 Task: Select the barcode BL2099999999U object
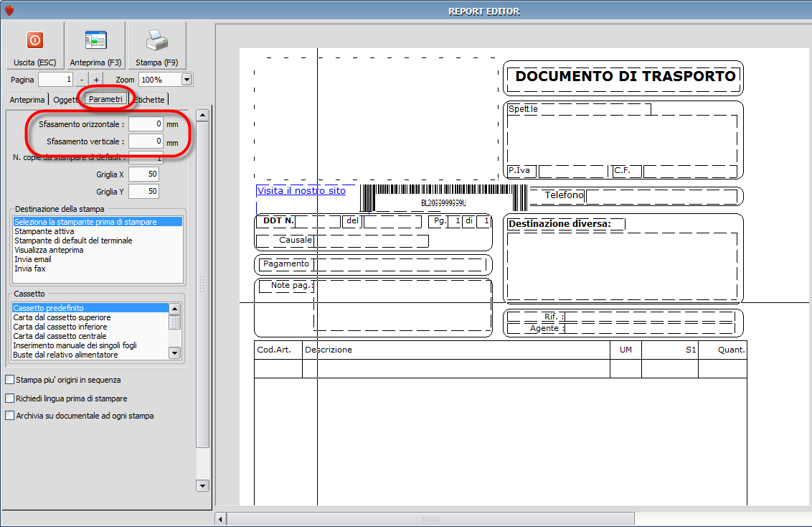443,197
